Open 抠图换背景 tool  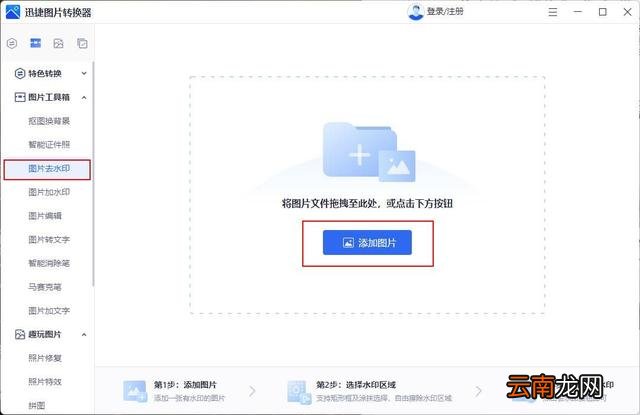pyautogui.click(x=49, y=121)
